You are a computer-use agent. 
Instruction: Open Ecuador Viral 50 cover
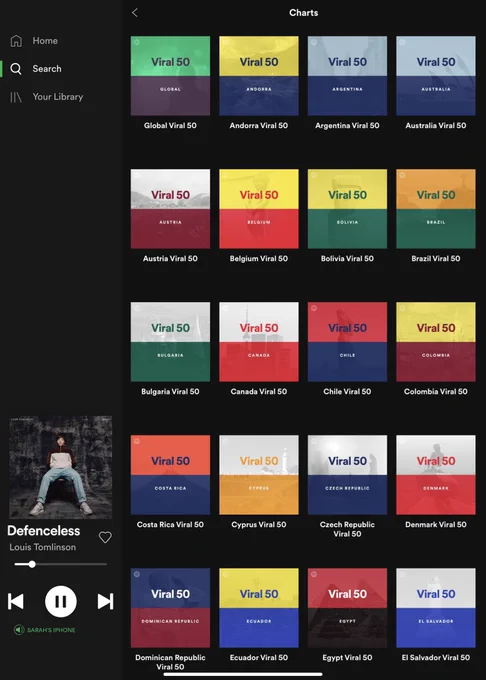tap(259, 608)
